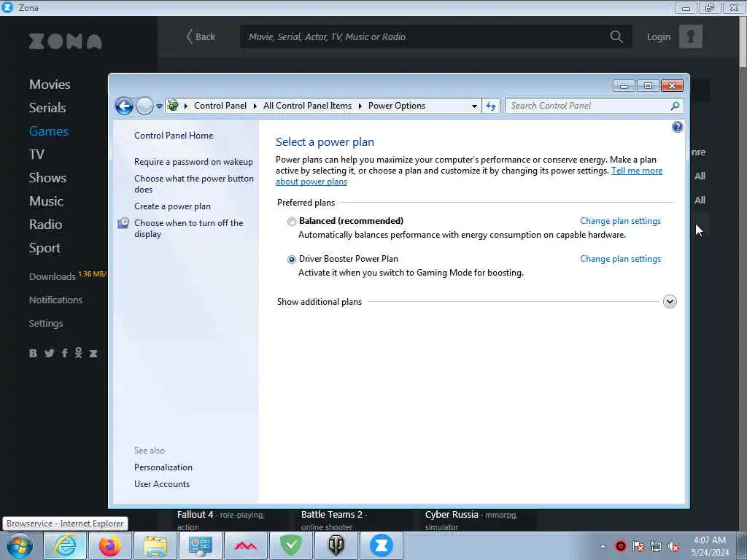Screen dimensions: 747x560
Task: Click the refresh button in address bar
Action: (491, 106)
